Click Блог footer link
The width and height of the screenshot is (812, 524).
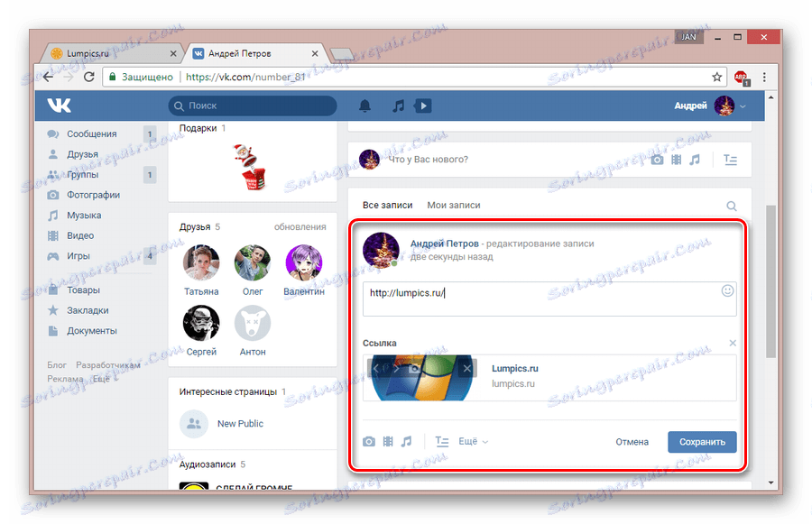57,365
